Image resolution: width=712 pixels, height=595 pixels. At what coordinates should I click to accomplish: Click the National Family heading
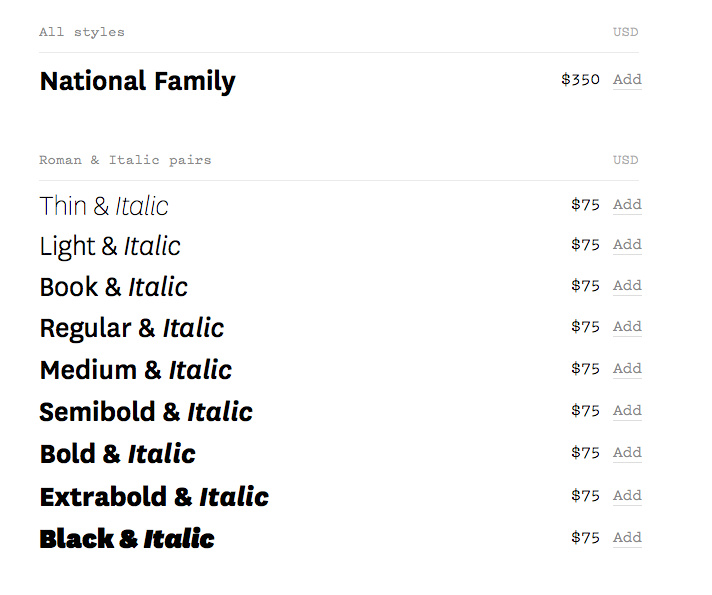pos(137,81)
